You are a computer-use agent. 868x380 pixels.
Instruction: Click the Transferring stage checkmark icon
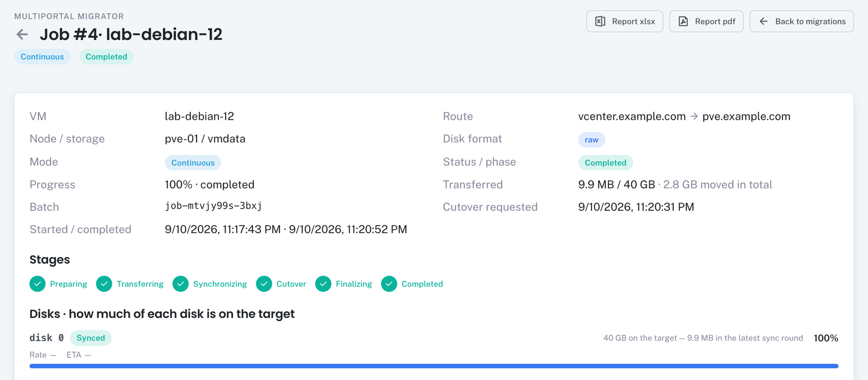(104, 284)
